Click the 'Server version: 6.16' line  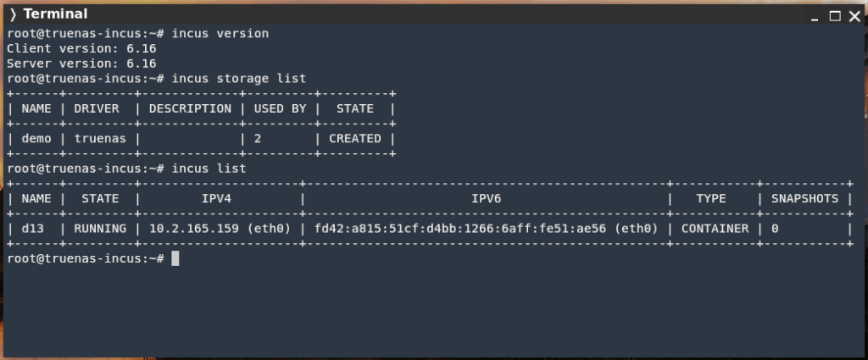81,64
